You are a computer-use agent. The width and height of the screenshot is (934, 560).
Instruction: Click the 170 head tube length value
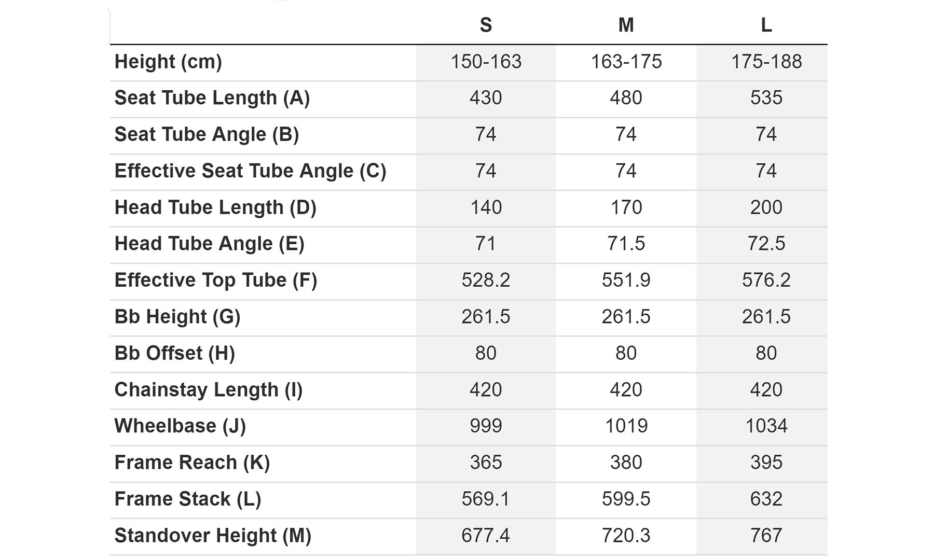(626, 207)
